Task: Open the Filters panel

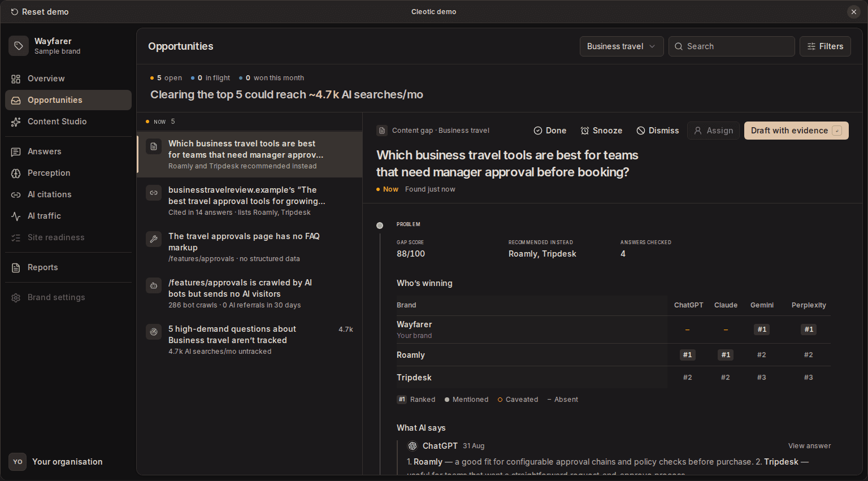Action: click(825, 46)
